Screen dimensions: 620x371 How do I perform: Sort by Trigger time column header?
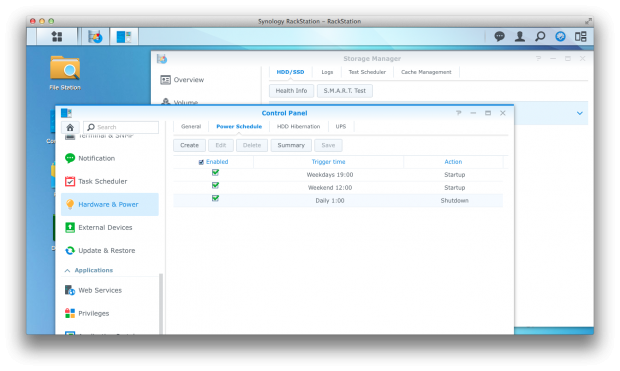(x=328, y=162)
